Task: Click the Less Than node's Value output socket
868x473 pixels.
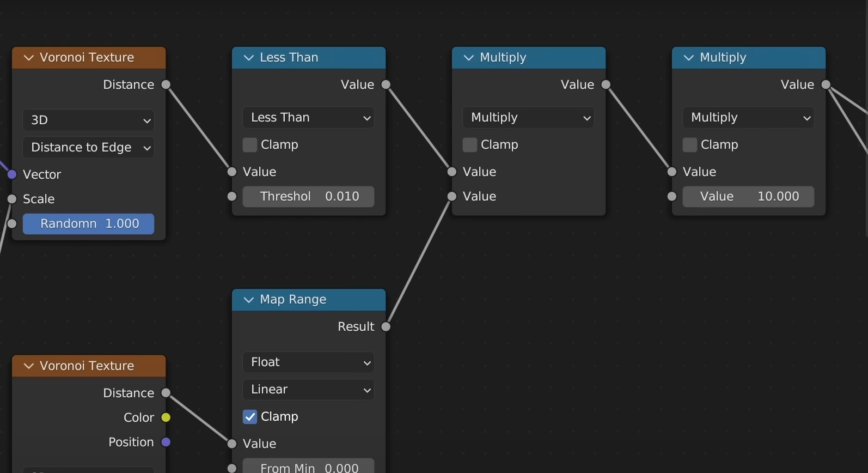Action: 386,84
